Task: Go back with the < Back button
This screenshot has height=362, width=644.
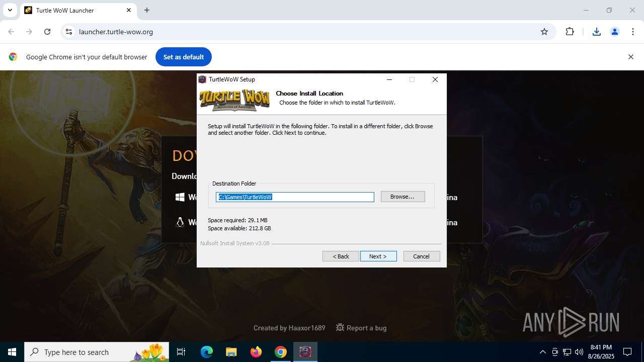Action: [x=341, y=256]
